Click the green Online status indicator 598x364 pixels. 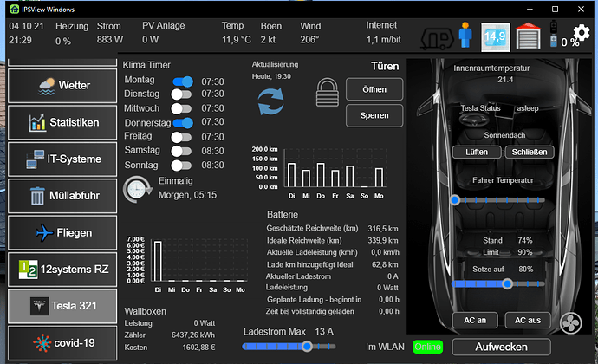click(428, 347)
